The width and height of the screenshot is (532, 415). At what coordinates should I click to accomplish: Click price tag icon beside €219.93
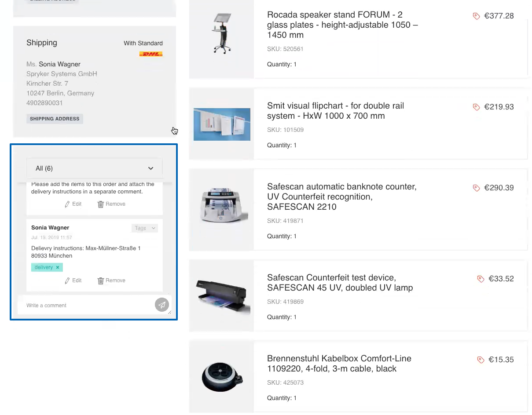click(476, 107)
